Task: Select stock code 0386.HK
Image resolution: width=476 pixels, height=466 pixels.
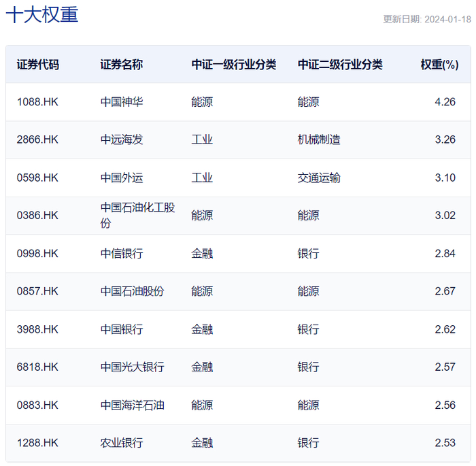Action: (37, 216)
